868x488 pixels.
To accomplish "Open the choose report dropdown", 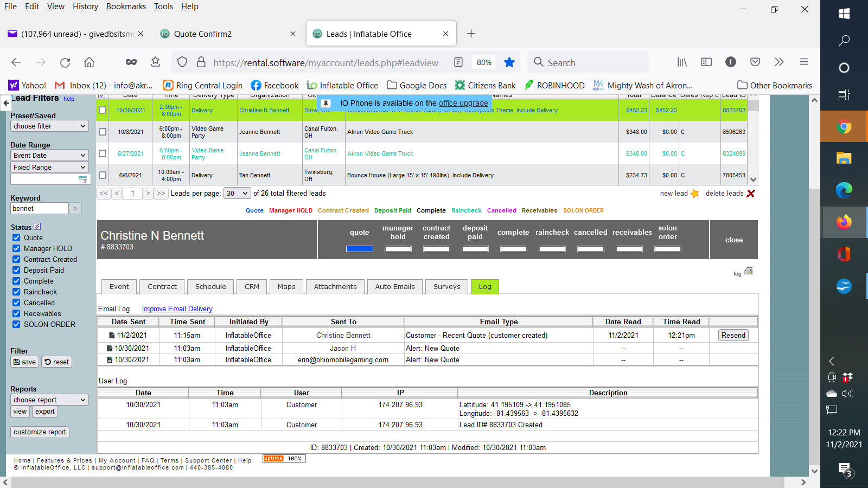I will (x=49, y=400).
